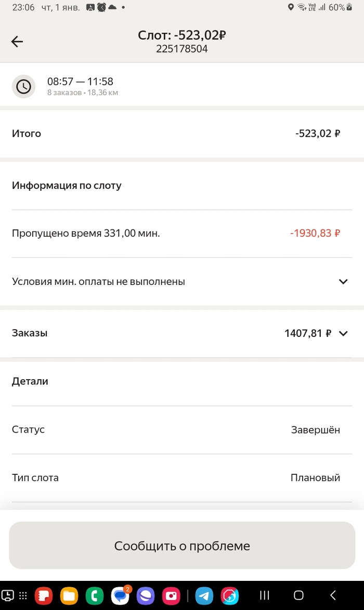Open the red notes app icon
The height and width of the screenshot is (610, 364).
(44, 595)
